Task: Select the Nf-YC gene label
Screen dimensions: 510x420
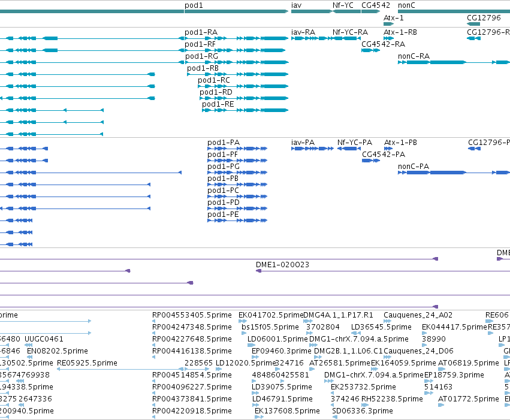Action: click(343, 5)
